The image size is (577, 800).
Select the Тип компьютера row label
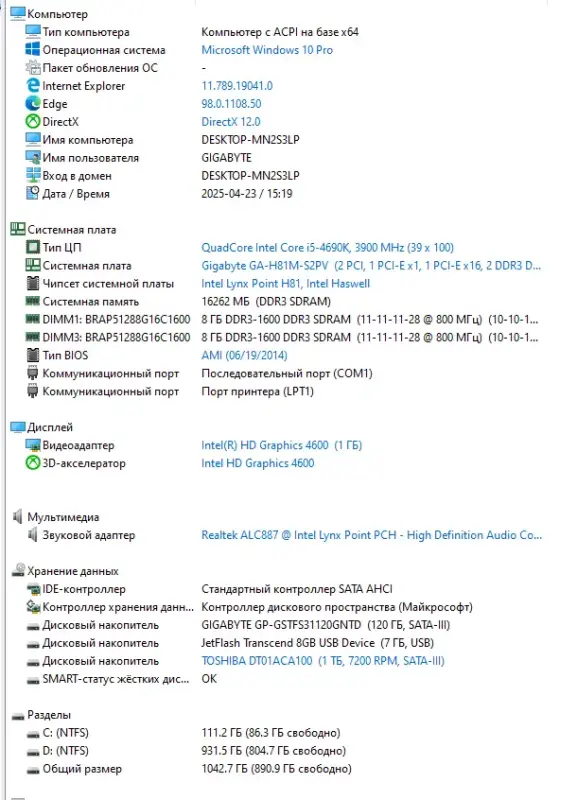click(86, 32)
